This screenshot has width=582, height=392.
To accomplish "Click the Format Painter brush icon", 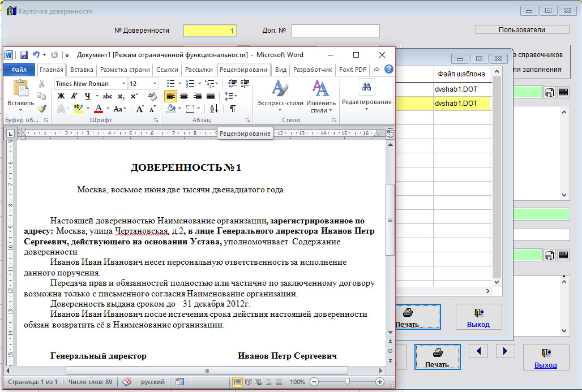I will 41,108.
